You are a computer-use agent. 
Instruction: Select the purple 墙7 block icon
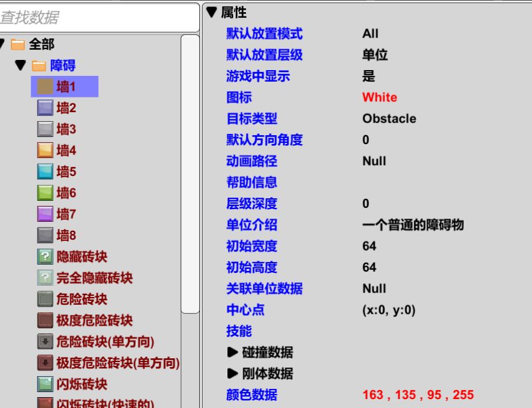pos(45,214)
